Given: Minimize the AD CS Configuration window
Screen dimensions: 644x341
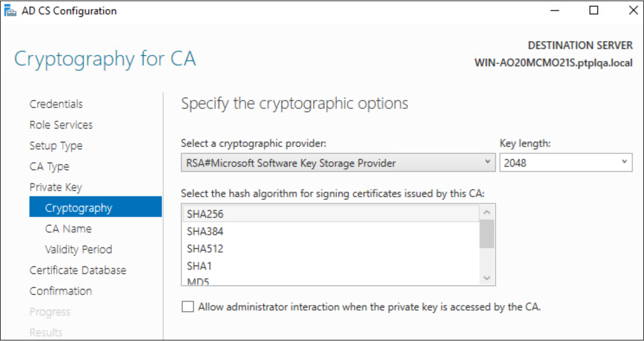Looking at the screenshot, I should 554,11.
